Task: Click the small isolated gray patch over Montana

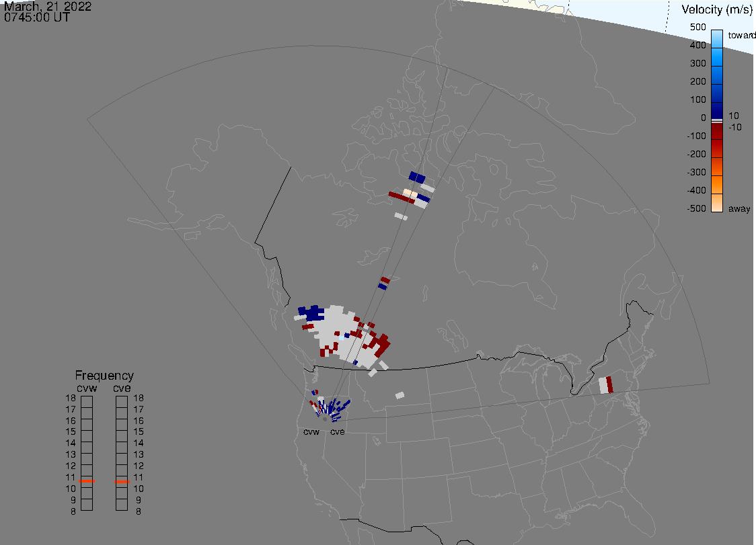Action: click(400, 395)
